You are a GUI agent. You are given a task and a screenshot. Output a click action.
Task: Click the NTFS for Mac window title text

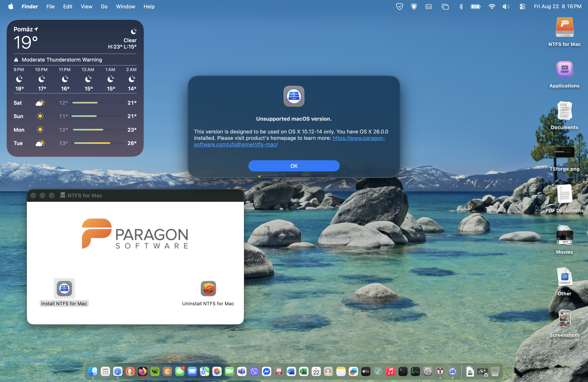coord(85,195)
